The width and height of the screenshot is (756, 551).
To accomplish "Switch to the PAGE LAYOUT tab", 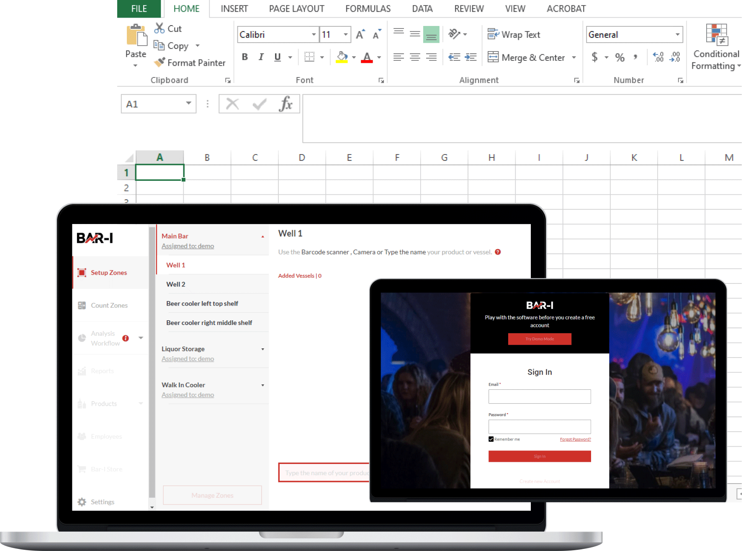I will 296,9.
